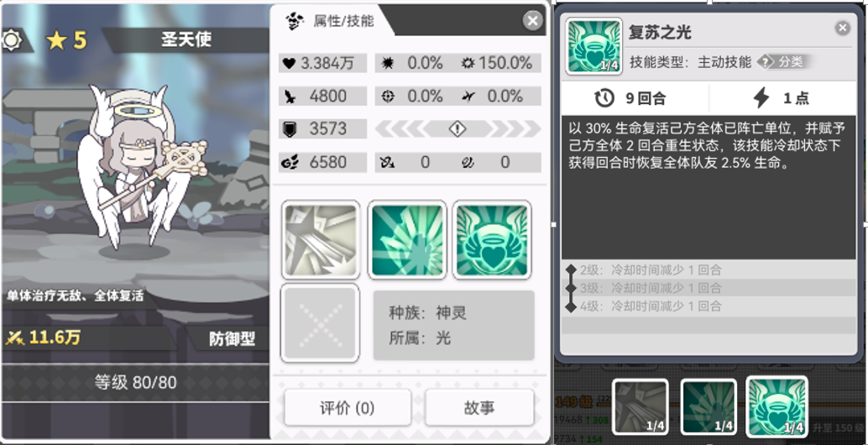Click the sword attack stat 4800
The image size is (868, 445).
(x=322, y=97)
